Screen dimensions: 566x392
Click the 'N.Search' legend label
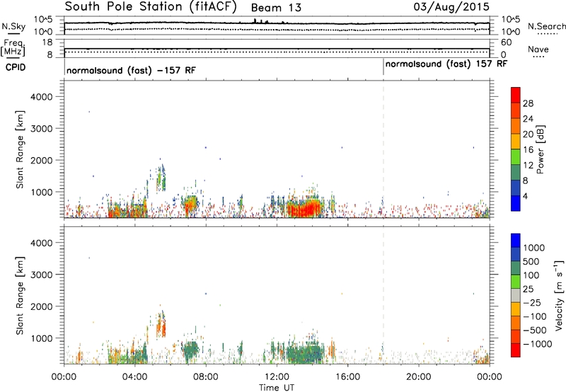click(x=547, y=26)
